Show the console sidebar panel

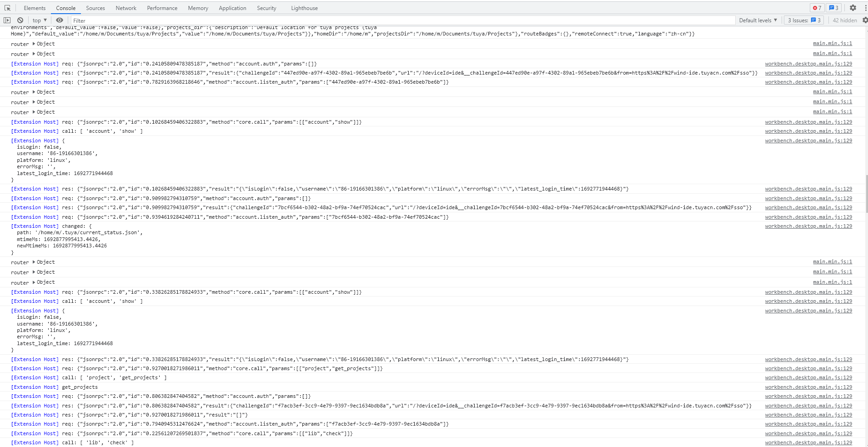click(7, 20)
